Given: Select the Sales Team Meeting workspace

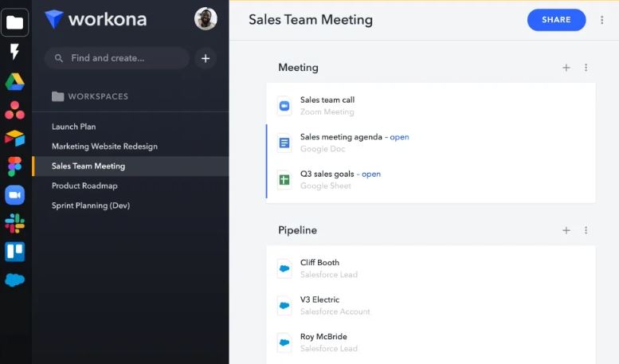Looking at the screenshot, I should point(131,166).
